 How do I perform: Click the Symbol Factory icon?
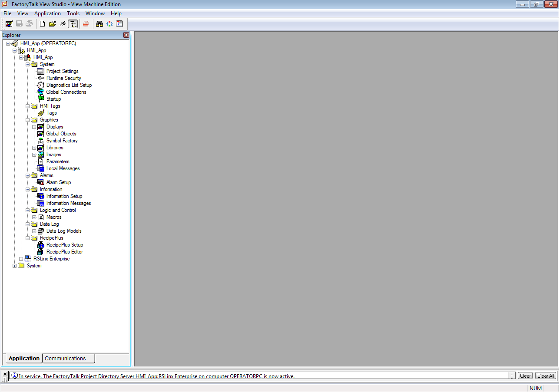[x=41, y=141]
